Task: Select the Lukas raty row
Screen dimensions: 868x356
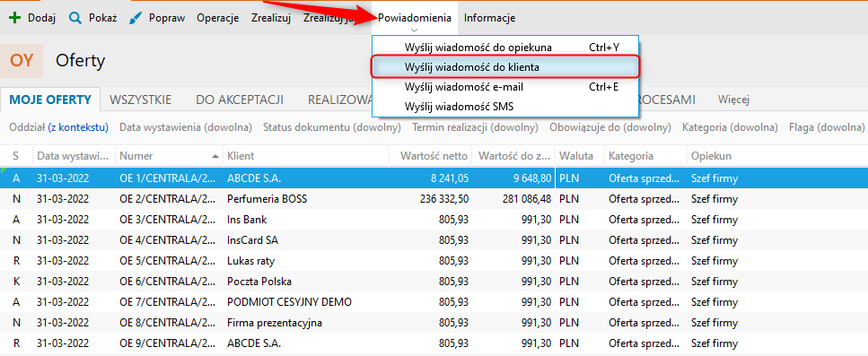Action: point(434,261)
